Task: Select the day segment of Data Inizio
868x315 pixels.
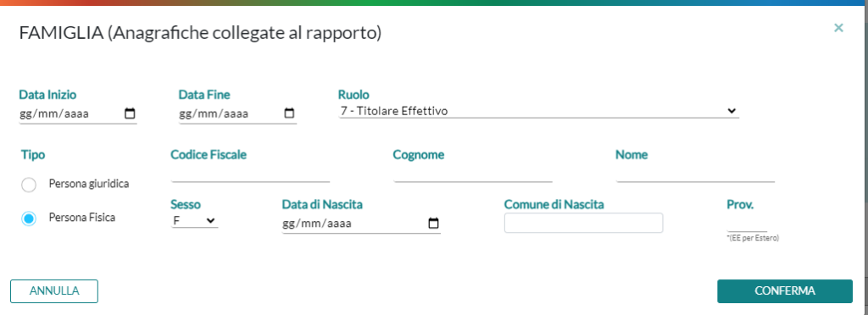Action: point(25,114)
